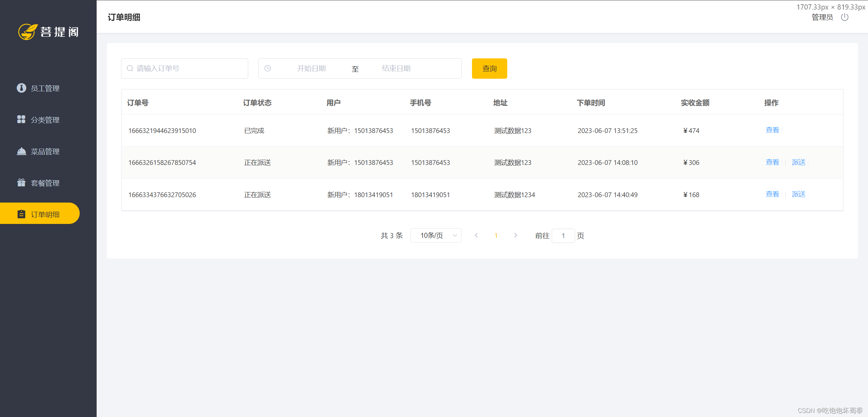Click search magnifier in order number field
The width and height of the screenshot is (868, 417).
[130, 69]
